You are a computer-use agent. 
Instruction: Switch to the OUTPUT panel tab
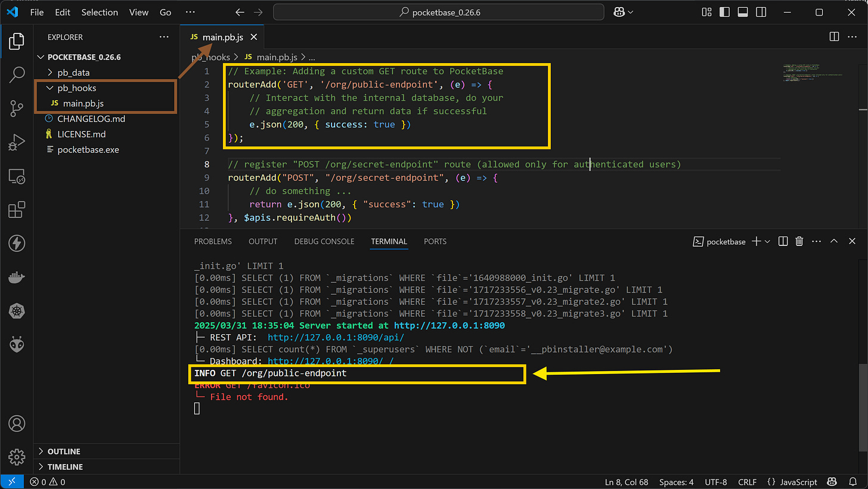tap(263, 241)
